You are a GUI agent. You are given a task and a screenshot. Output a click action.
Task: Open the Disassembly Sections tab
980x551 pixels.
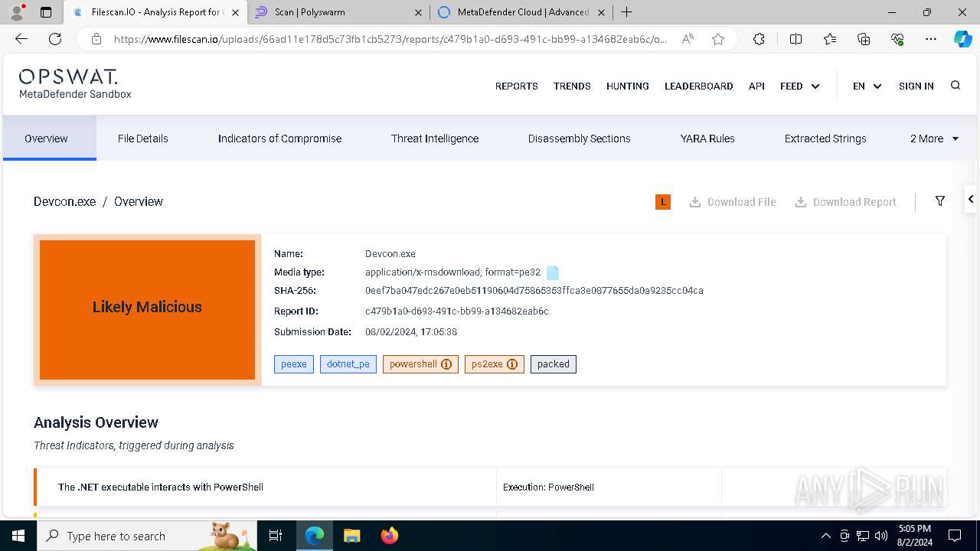point(580,139)
